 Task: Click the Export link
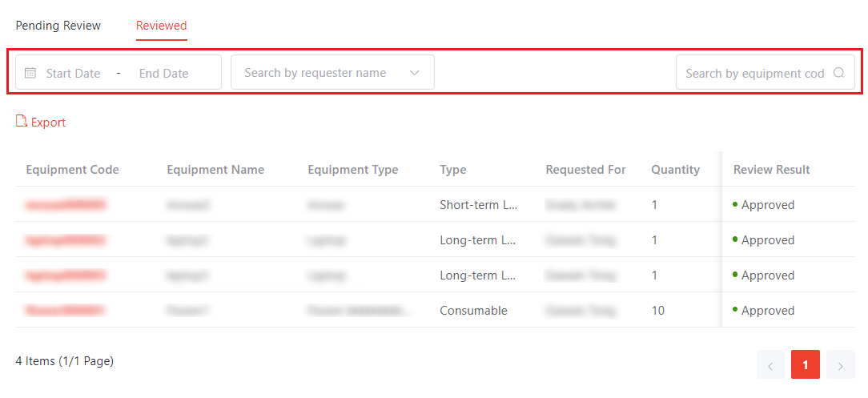click(x=48, y=123)
